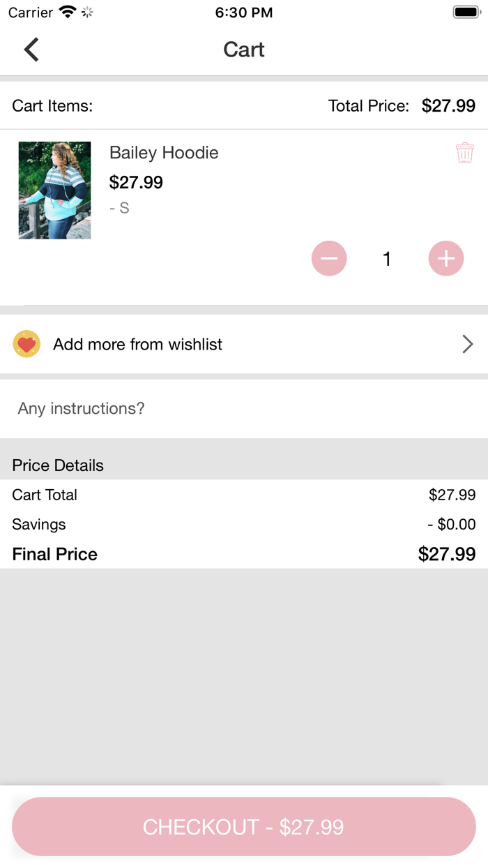Tap the Savings row amount

[452, 524]
